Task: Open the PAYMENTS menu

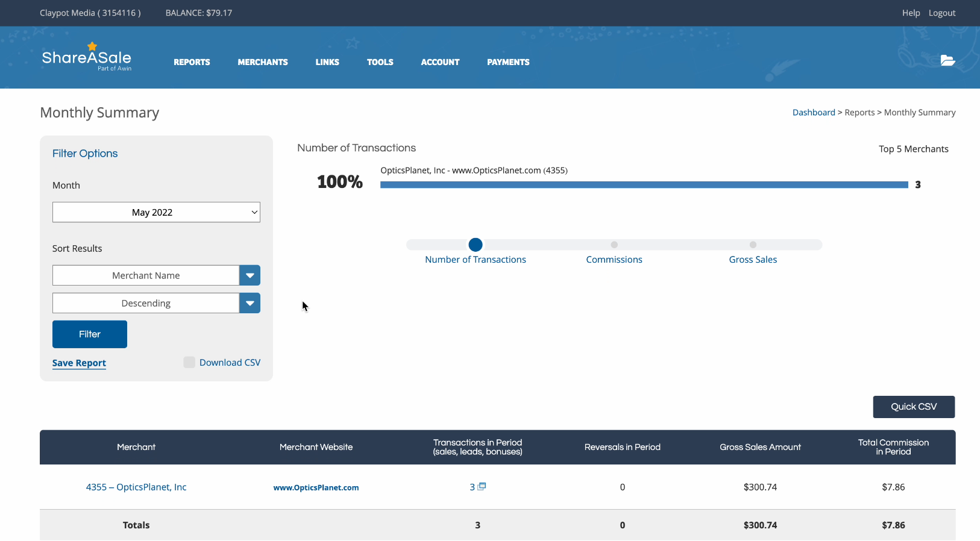Action: point(508,62)
